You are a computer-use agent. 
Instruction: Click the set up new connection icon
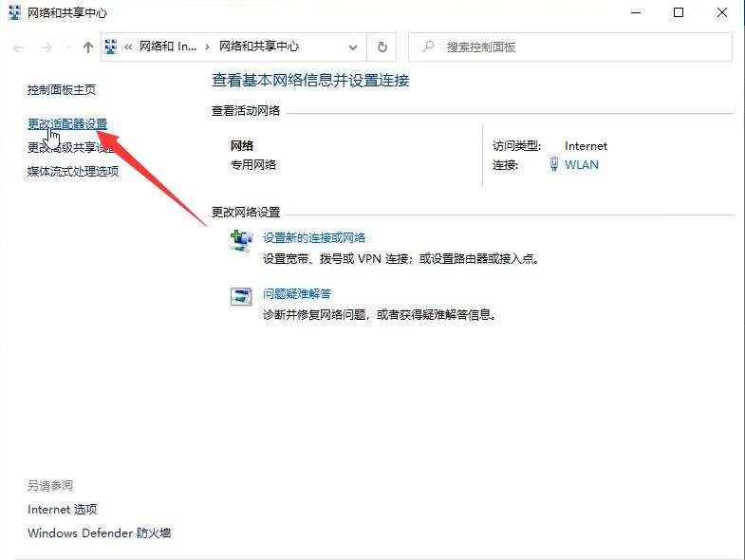[x=241, y=240]
